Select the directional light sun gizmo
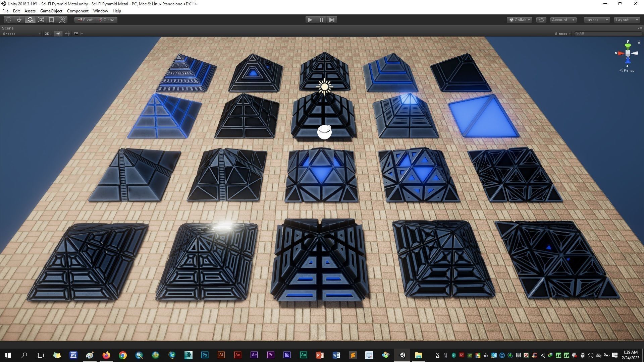This screenshot has height=362, width=644. pyautogui.click(x=324, y=87)
